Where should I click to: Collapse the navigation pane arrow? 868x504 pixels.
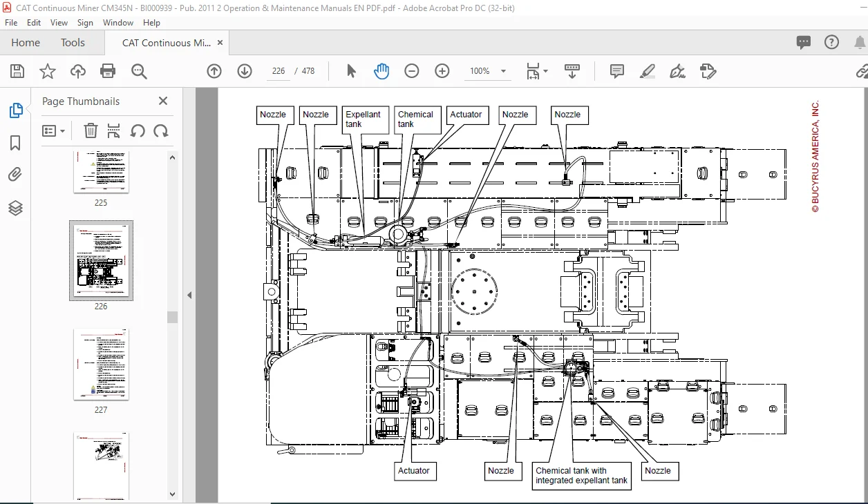189,295
